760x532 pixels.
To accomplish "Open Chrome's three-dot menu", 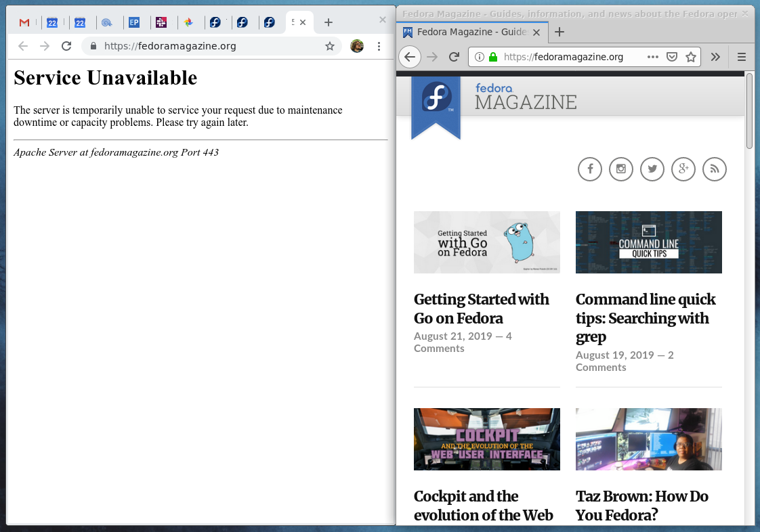I will pos(379,46).
